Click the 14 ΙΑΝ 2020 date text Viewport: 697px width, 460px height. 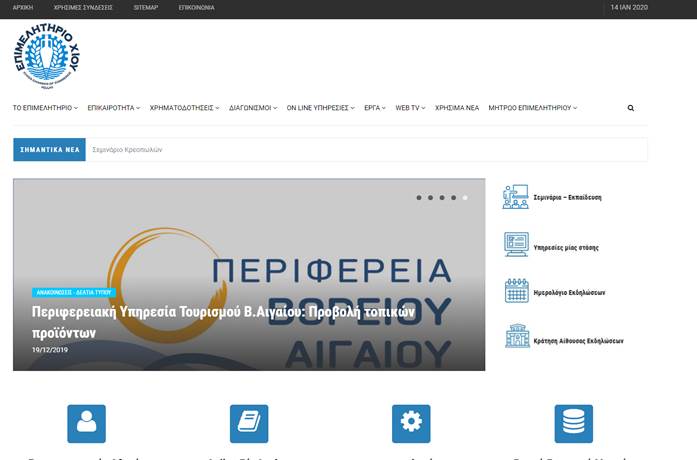tap(629, 8)
